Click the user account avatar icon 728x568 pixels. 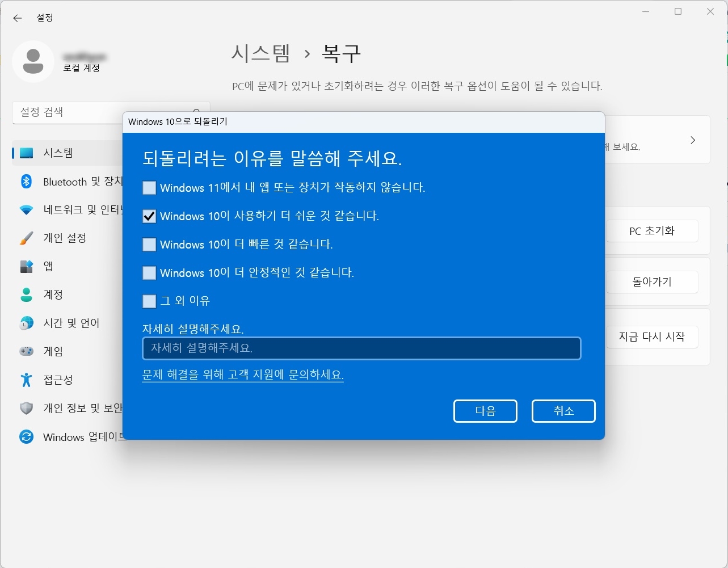coord(33,61)
